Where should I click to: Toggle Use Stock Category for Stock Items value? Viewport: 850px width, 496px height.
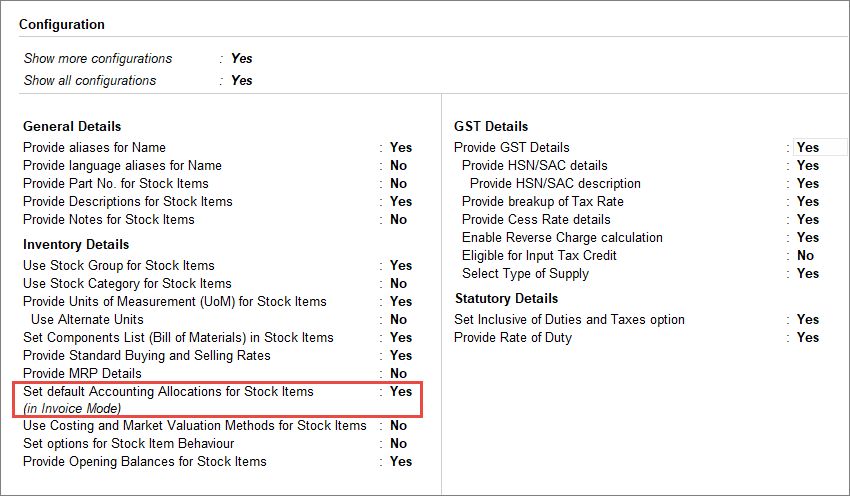[398, 284]
